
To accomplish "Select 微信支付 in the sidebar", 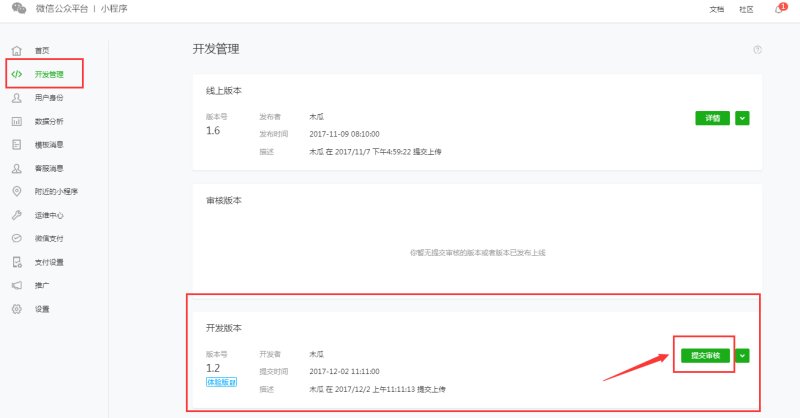I will coord(49,238).
